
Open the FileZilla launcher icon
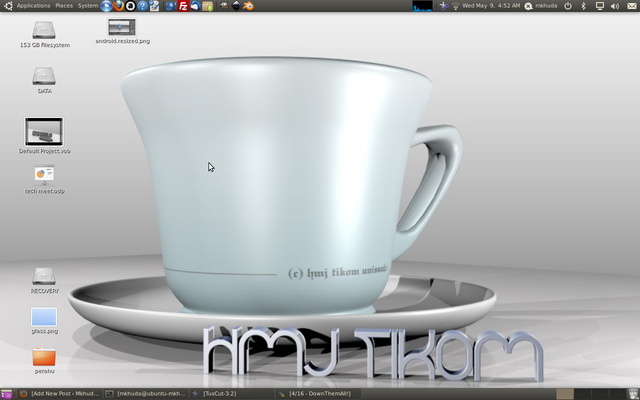(x=183, y=6)
